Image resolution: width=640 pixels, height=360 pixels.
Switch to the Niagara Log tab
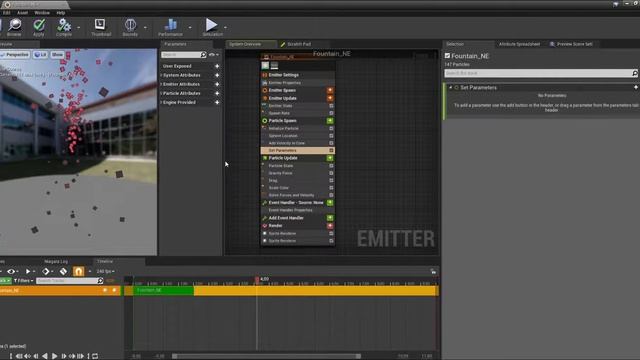[x=56, y=261]
